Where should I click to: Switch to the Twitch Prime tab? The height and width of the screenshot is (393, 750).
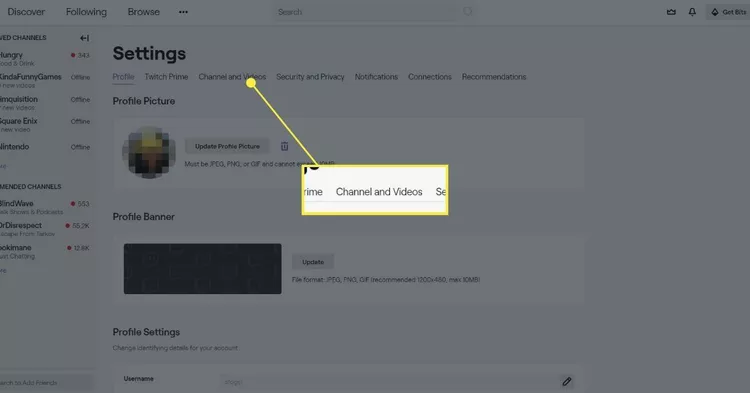[x=166, y=77]
